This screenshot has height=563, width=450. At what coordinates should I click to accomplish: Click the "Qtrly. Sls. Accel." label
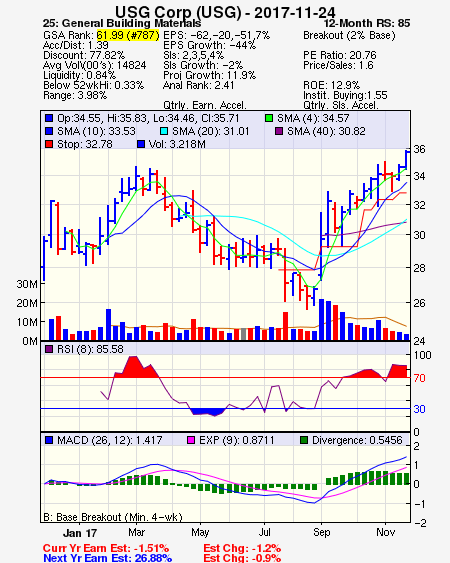(341, 106)
